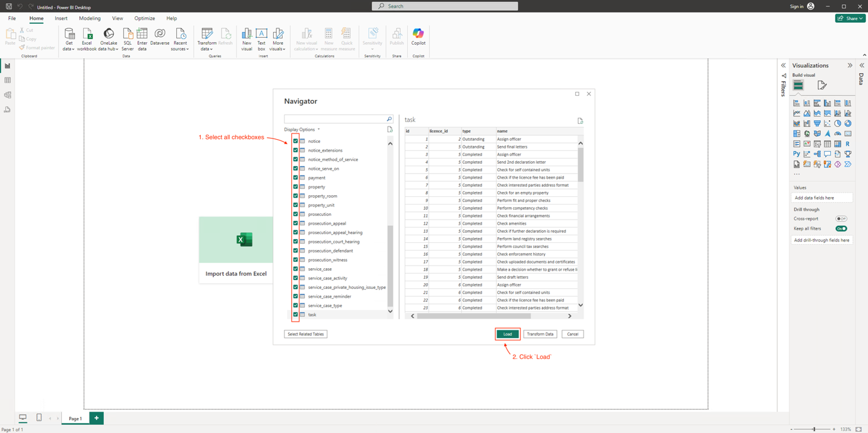Uncheck the payment table checkbox

[x=295, y=177]
